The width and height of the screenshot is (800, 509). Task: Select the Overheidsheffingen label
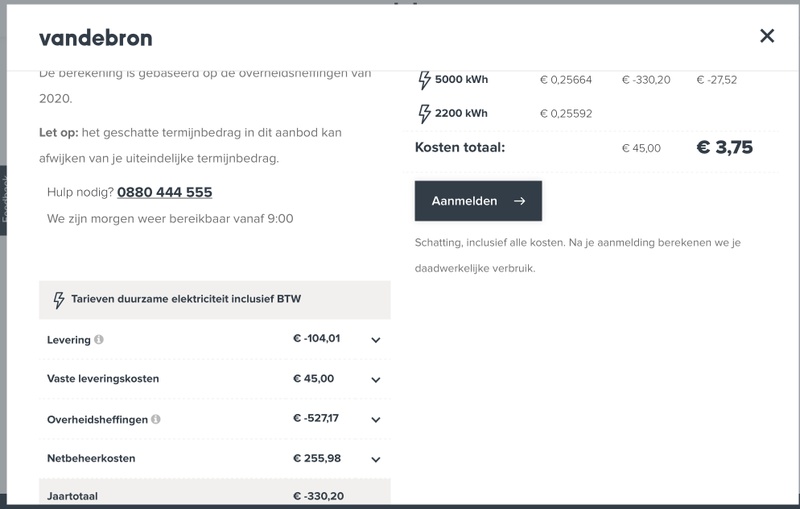tap(97, 419)
